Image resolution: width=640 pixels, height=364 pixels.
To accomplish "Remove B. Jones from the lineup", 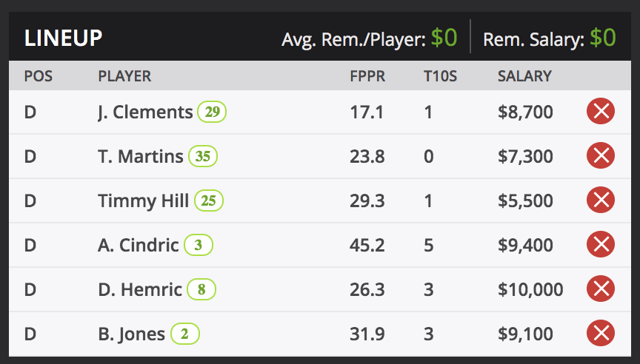I will pyautogui.click(x=601, y=334).
